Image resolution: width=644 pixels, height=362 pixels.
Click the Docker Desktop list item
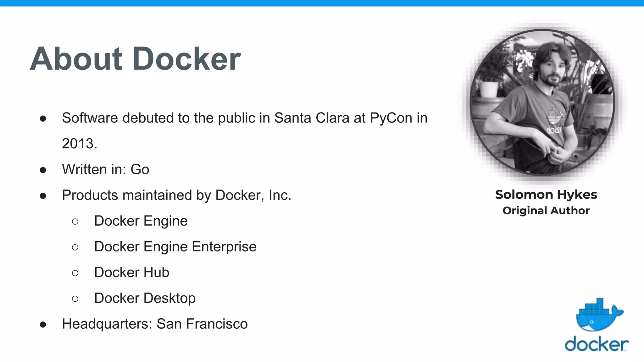click(x=145, y=298)
